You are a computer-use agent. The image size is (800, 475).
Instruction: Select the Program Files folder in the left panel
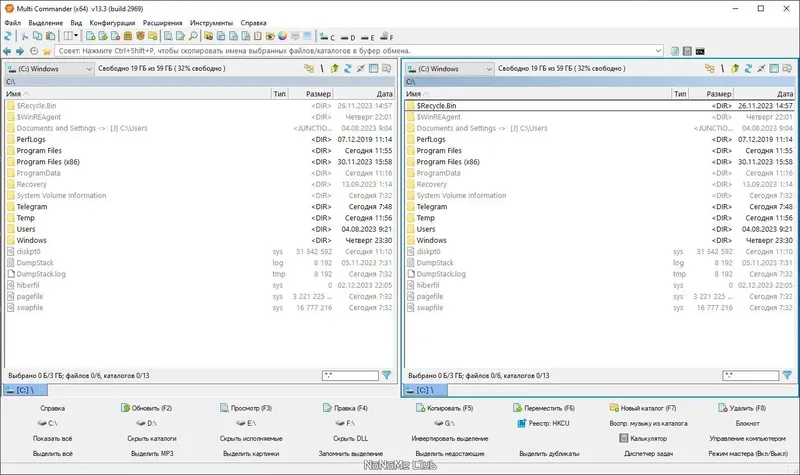pyautogui.click(x=199, y=151)
